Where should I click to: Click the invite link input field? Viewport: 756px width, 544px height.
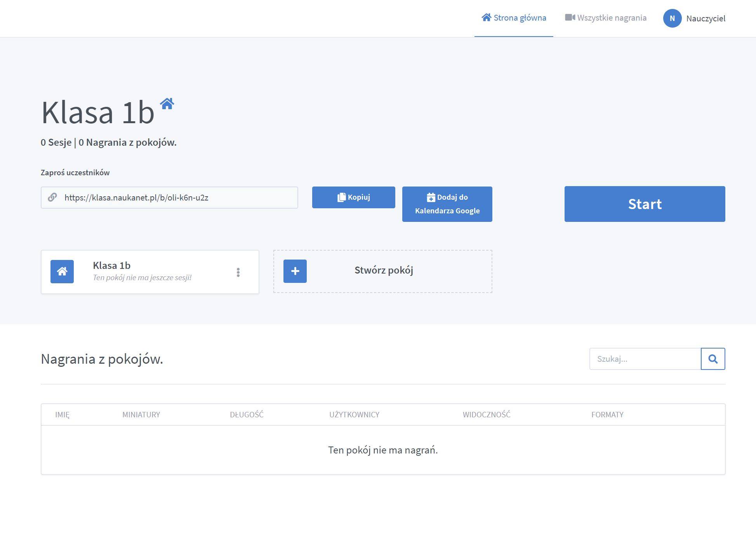[169, 197]
